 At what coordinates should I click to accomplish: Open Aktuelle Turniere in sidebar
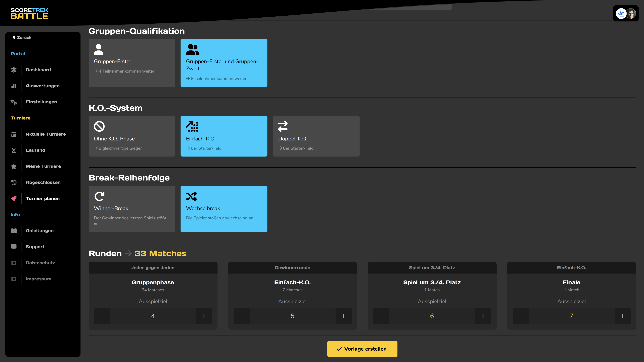pyautogui.click(x=45, y=134)
